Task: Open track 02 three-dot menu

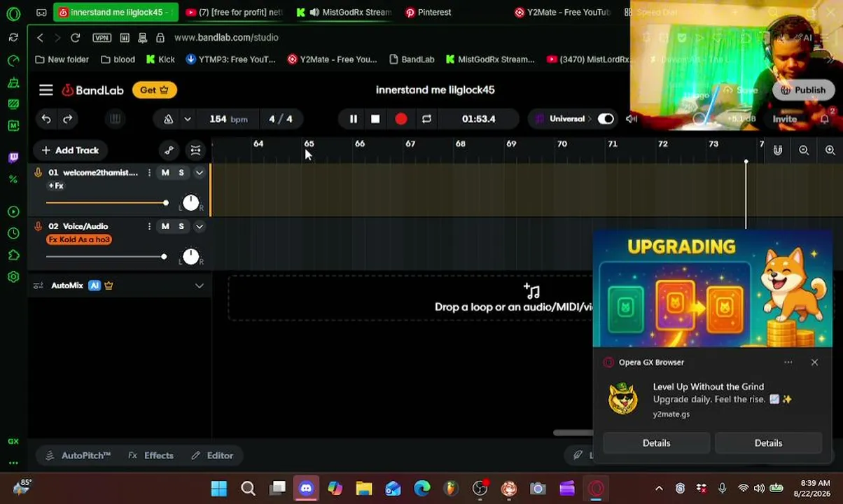Action: (149, 227)
